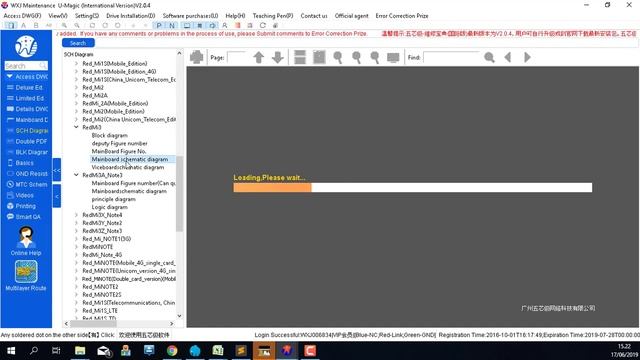Open Videos section in sidebar
Screen dimensions: 640x360
[x=20, y=195]
